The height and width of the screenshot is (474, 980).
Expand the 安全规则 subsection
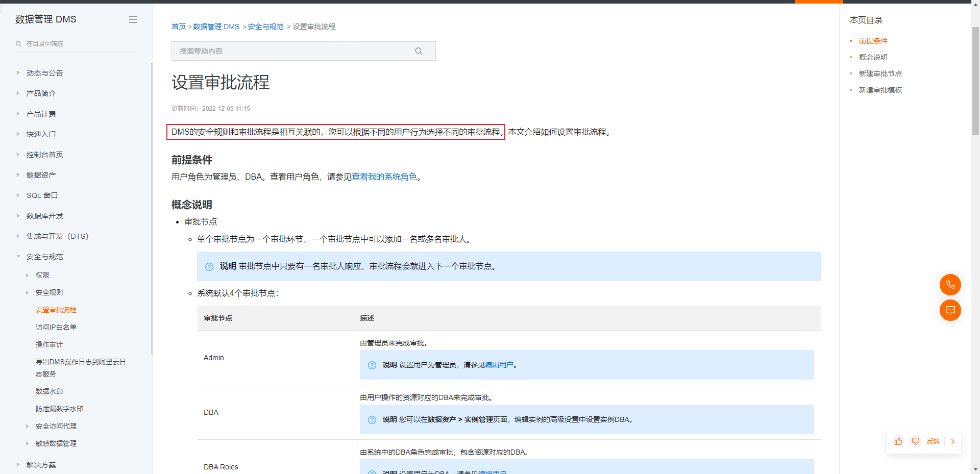pos(28,292)
